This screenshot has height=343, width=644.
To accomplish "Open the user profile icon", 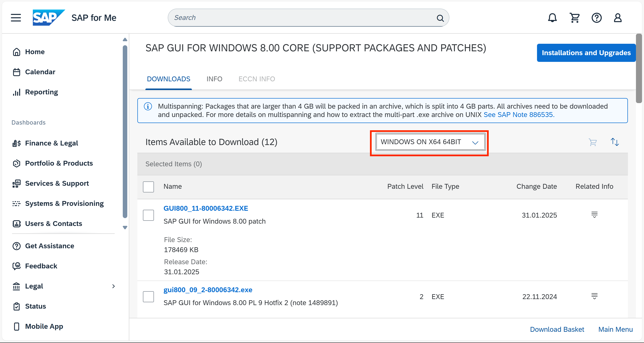I will tap(618, 18).
